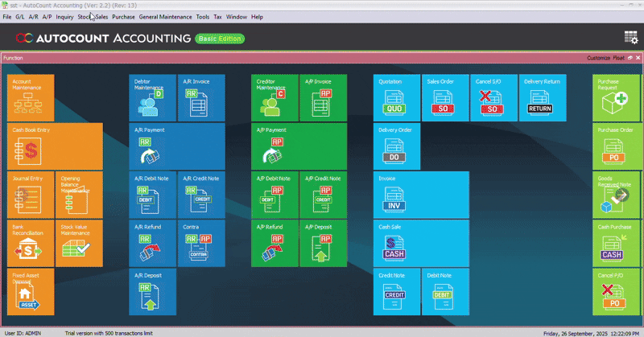Open the A/R Invoice tile

click(x=201, y=98)
